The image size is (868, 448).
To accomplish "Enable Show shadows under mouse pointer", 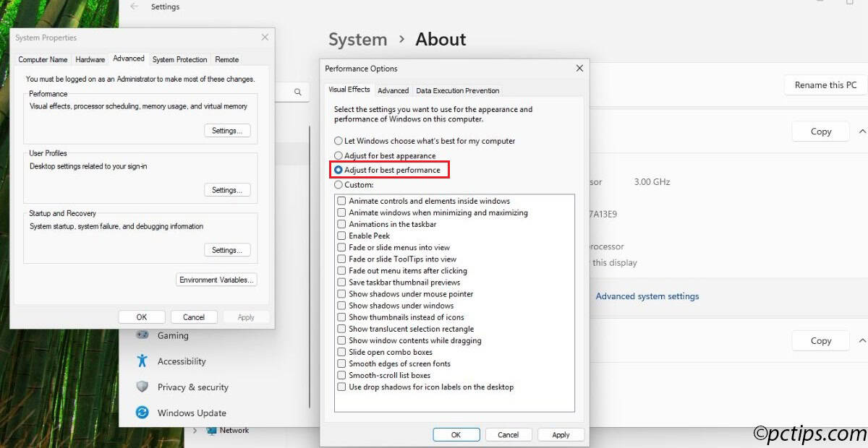I will (x=341, y=294).
